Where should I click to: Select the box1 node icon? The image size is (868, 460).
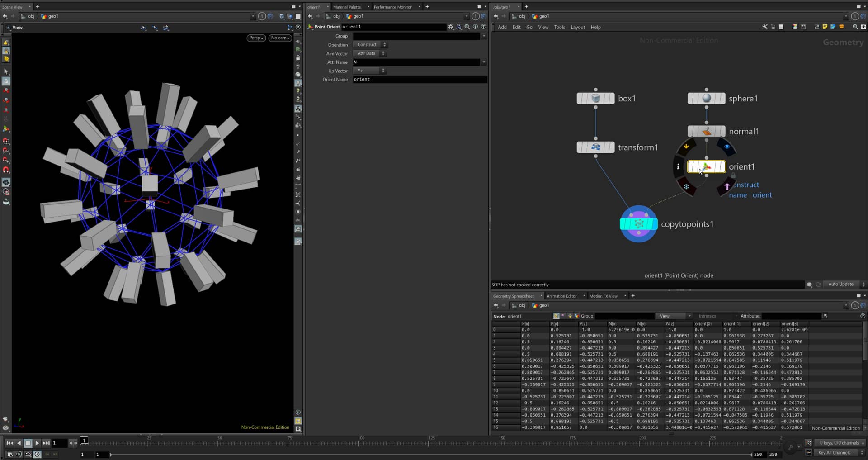(596, 98)
